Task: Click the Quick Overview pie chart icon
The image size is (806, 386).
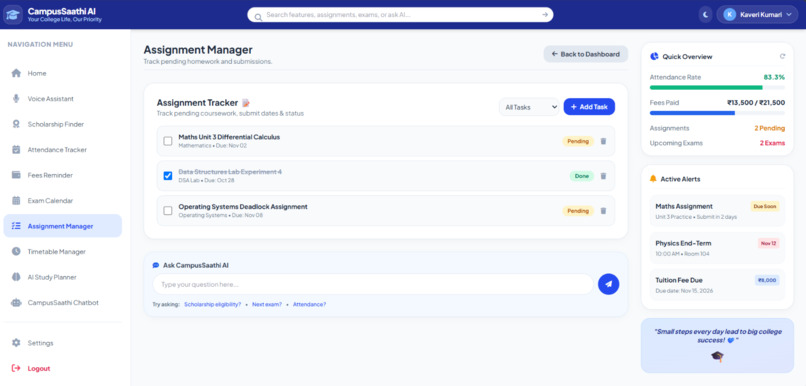Action: tap(654, 57)
